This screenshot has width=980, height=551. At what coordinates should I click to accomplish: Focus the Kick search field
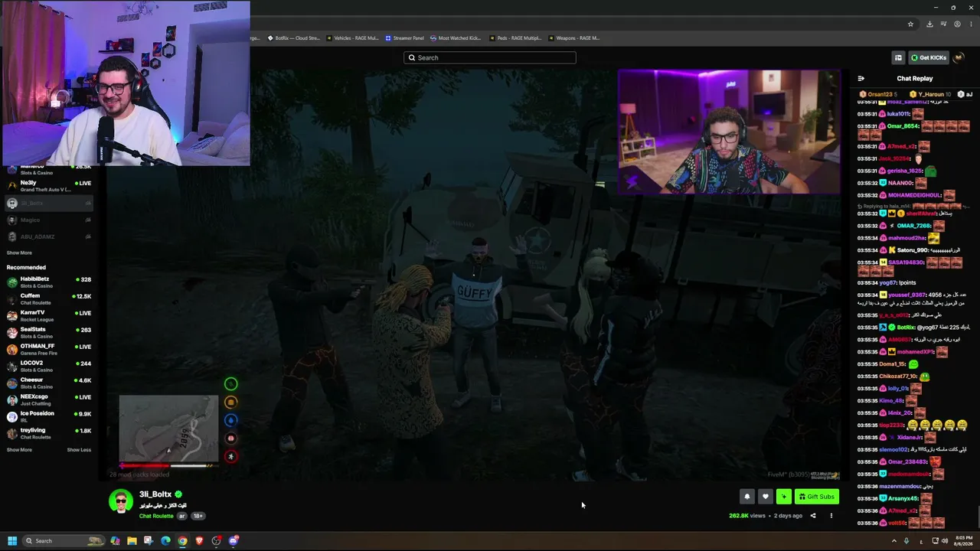(x=490, y=57)
